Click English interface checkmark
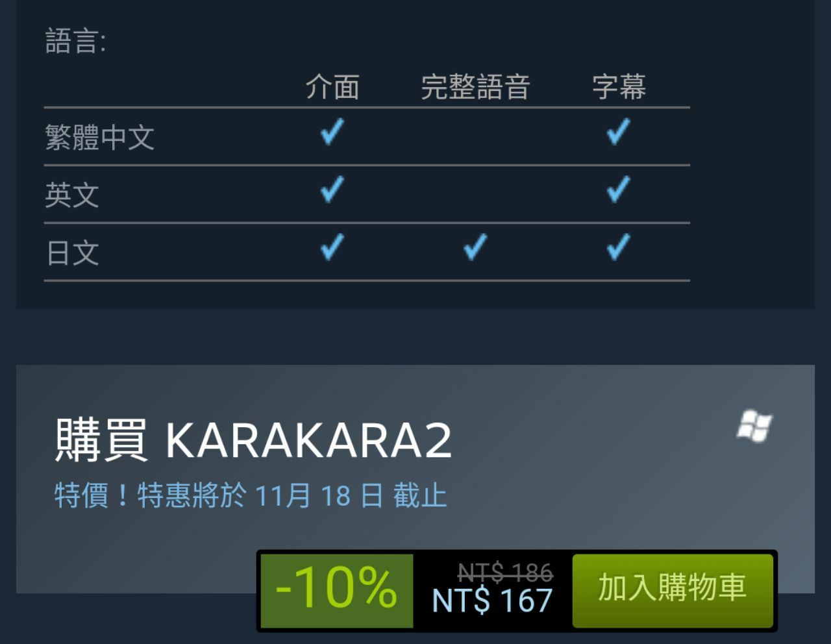 (x=332, y=189)
